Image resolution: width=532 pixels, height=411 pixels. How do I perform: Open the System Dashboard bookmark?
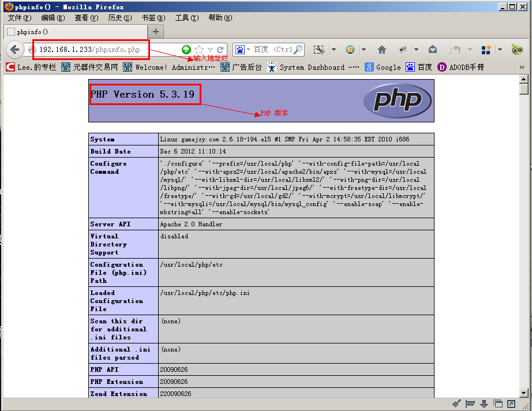[x=313, y=67]
